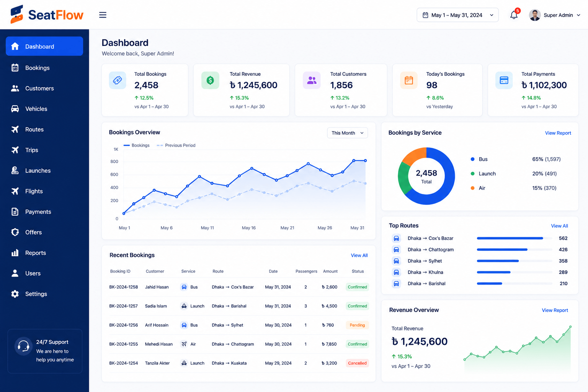The height and width of the screenshot is (392, 588).
Task: Click the Dhaka → Barishal progress bar in Top Routes
Action: (x=514, y=284)
